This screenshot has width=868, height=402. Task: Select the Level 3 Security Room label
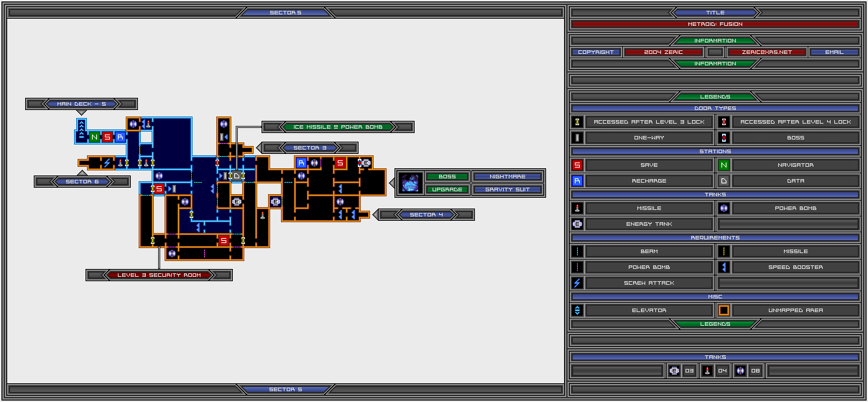(159, 275)
